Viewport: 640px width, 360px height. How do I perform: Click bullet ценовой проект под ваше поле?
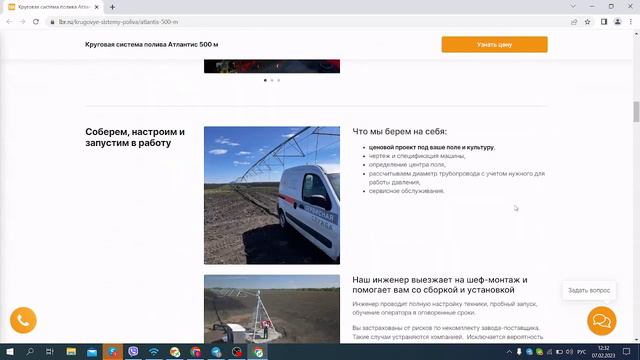pyautogui.click(x=432, y=147)
